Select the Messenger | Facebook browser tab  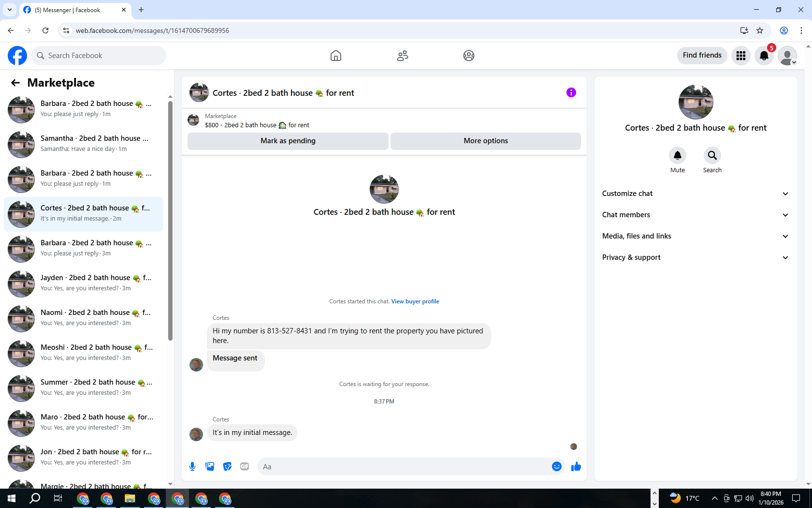pyautogui.click(x=75, y=10)
